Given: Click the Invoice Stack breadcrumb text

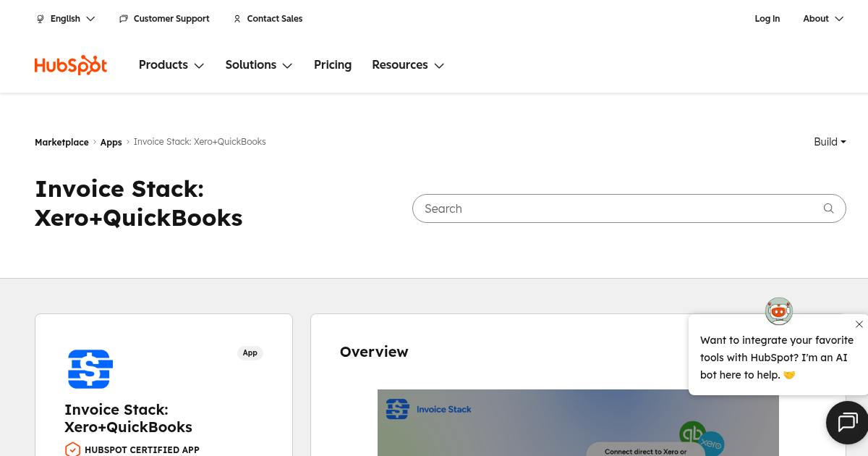Looking at the screenshot, I should [x=200, y=142].
